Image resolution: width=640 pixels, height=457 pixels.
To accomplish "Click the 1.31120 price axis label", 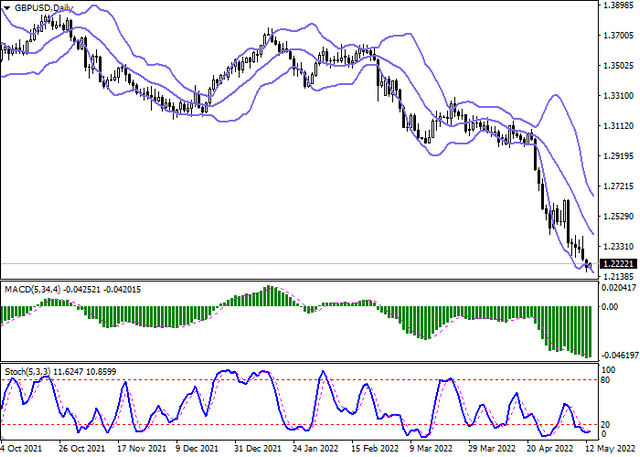I will pyautogui.click(x=620, y=126).
